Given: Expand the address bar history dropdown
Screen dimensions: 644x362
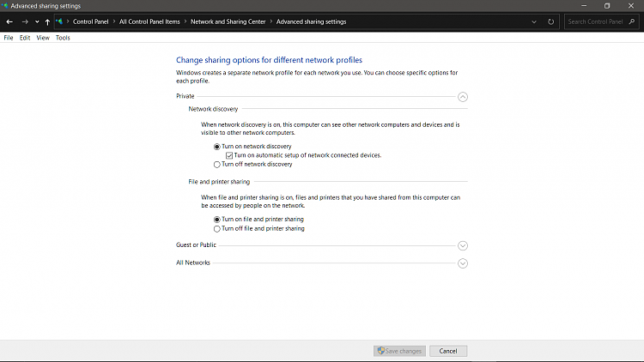Looking at the screenshot, I should coord(534,21).
